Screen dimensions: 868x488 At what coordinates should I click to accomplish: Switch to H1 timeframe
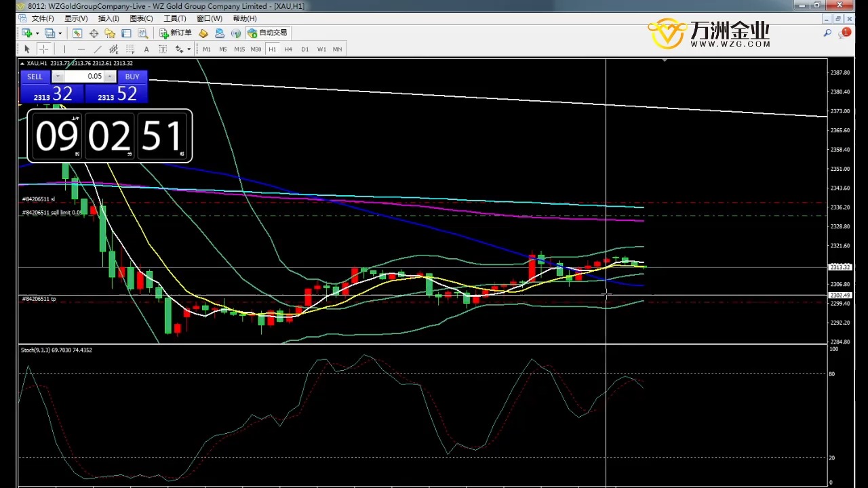pyautogui.click(x=272, y=49)
